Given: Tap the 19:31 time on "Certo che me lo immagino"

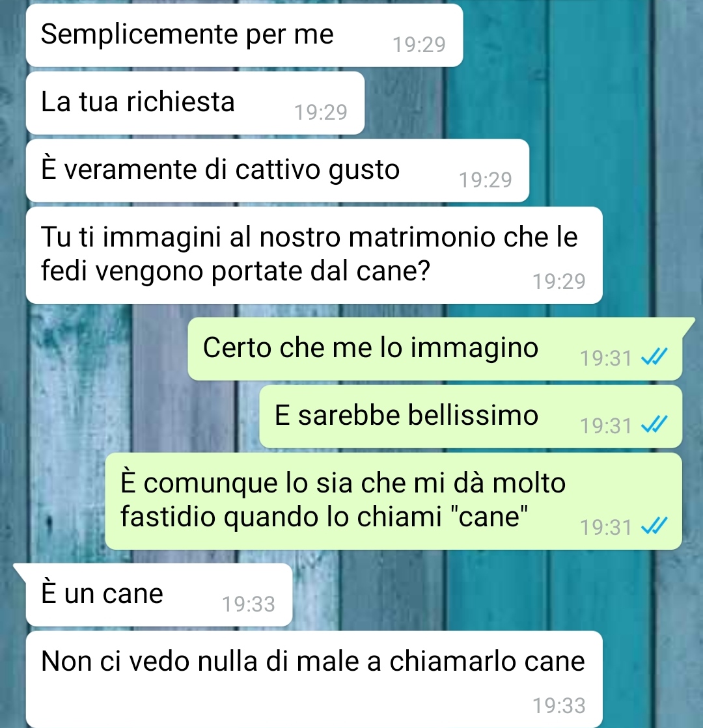Looking at the screenshot, I should point(607,358).
